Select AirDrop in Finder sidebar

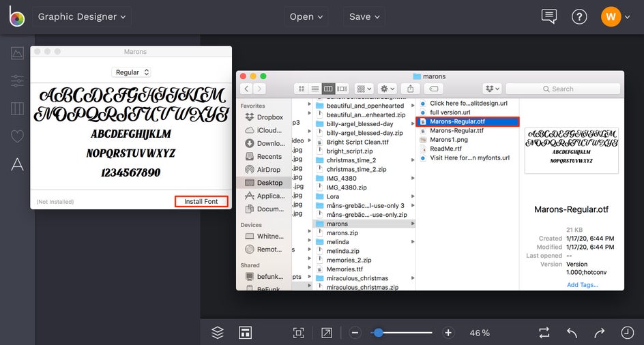(x=264, y=170)
